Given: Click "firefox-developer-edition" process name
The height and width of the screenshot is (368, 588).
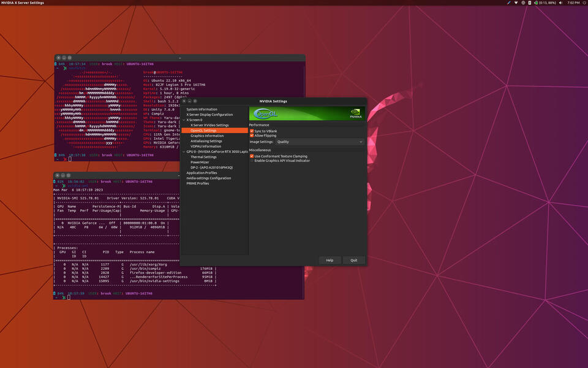Looking at the screenshot, I should [x=156, y=272].
